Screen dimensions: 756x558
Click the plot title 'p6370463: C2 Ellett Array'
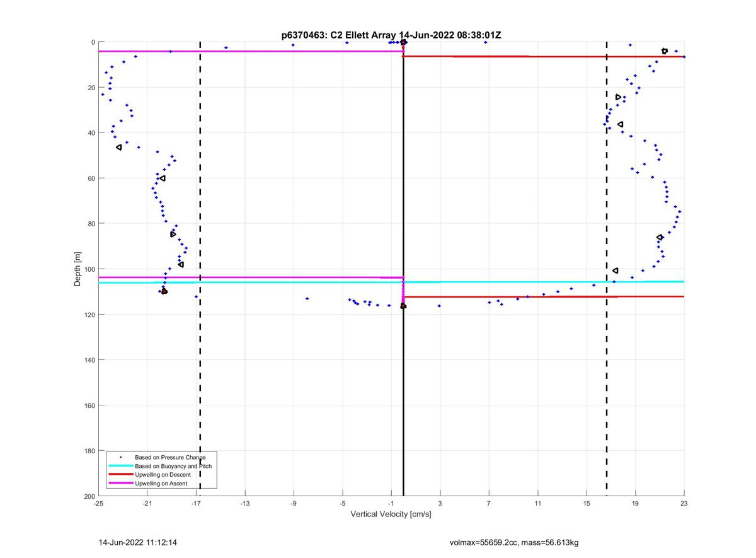point(340,35)
